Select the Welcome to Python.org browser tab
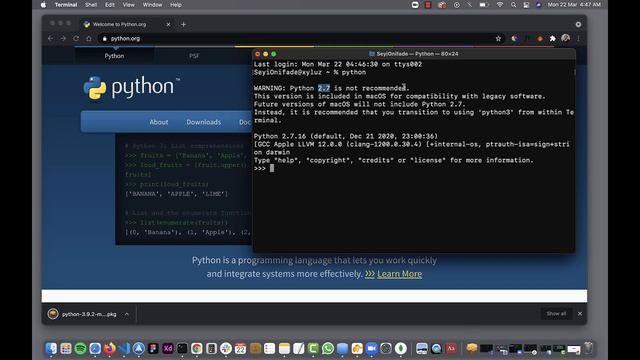 click(119, 24)
